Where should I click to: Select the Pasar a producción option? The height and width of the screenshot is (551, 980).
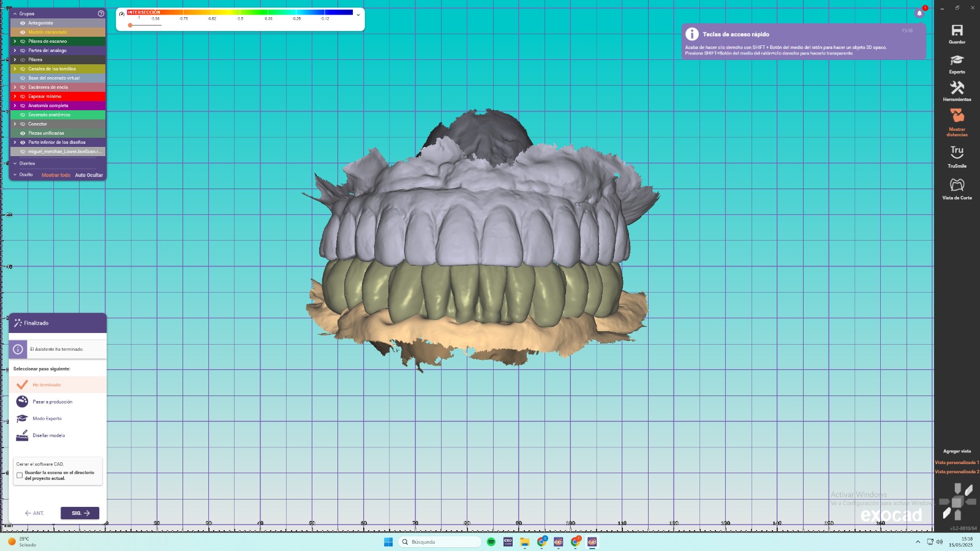52,402
